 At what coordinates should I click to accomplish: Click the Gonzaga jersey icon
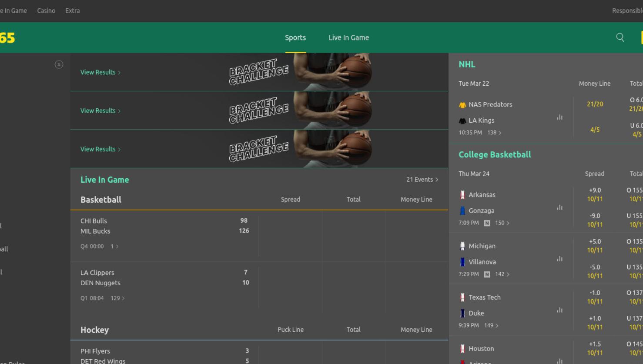pyautogui.click(x=462, y=210)
